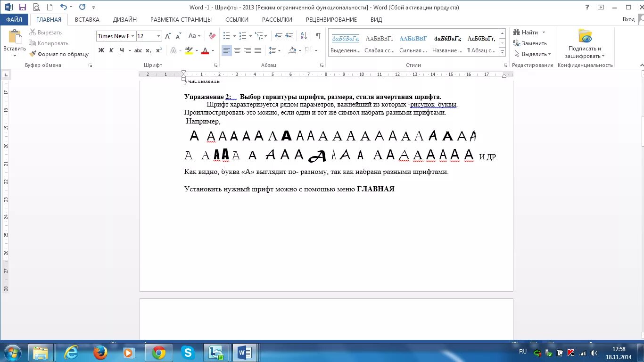The image size is (644, 362).
Task: Undo the last action
Action: (x=64, y=7)
